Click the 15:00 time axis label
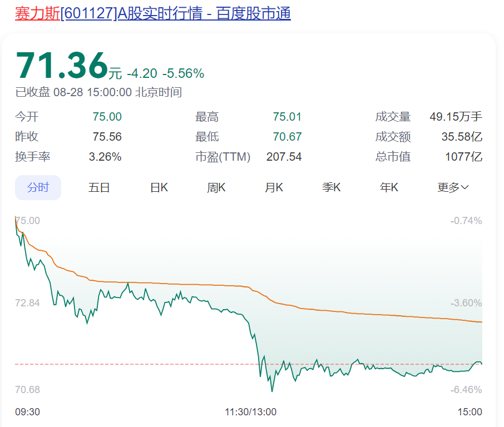This screenshot has height=427, width=504. (x=470, y=411)
